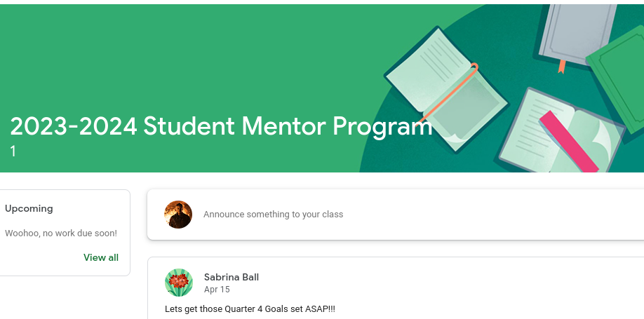This screenshot has height=319, width=644.
Task: Click the "2023-2024 Student Mentor Program" class title
Action: tap(220, 126)
